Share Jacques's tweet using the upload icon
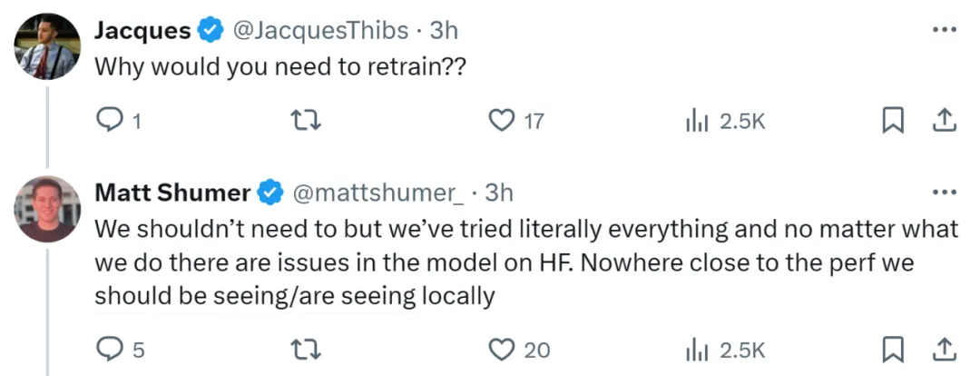Viewport: 980px width, 376px height. click(x=945, y=120)
